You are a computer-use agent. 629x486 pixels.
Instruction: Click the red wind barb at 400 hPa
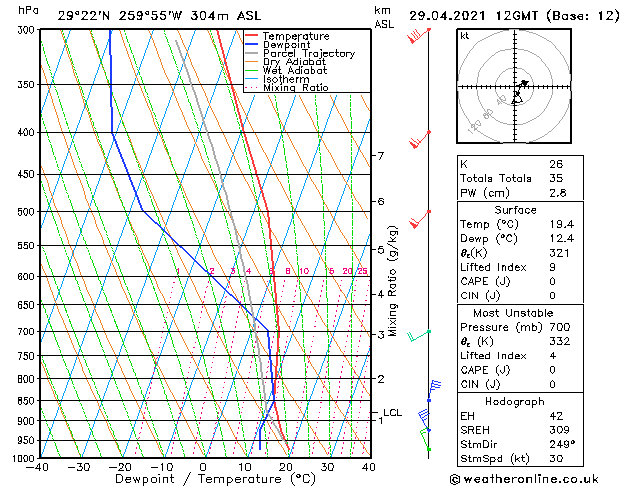tap(420, 139)
